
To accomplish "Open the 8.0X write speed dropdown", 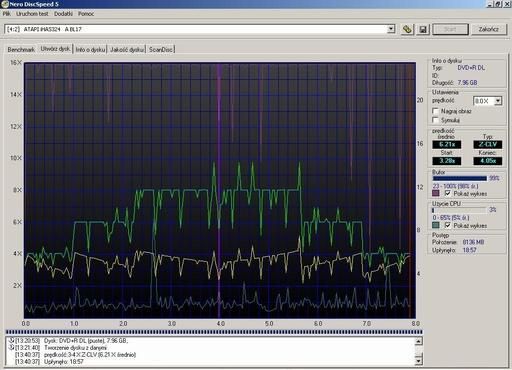I will click(498, 101).
